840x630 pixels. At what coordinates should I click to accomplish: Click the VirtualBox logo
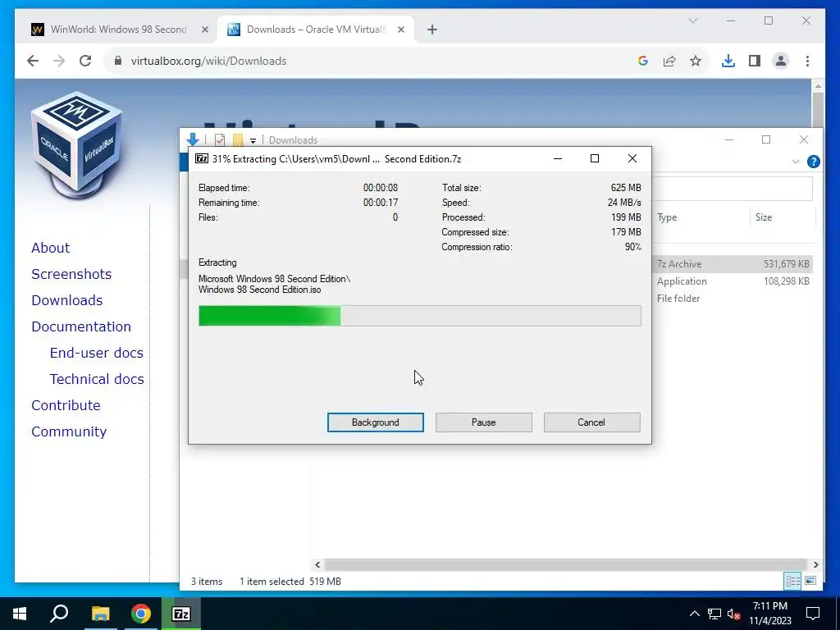click(x=76, y=144)
